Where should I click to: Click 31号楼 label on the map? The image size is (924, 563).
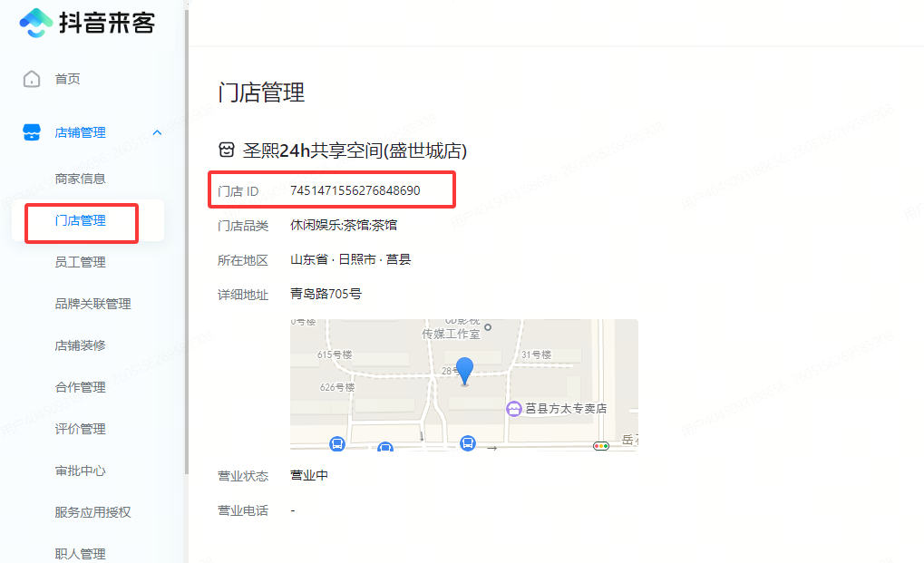(536, 354)
